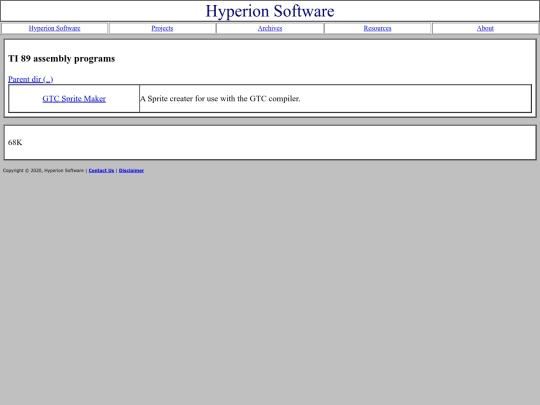Click the 68K text
The height and width of the screenshot is (405, 540).
tap(15, 142)
